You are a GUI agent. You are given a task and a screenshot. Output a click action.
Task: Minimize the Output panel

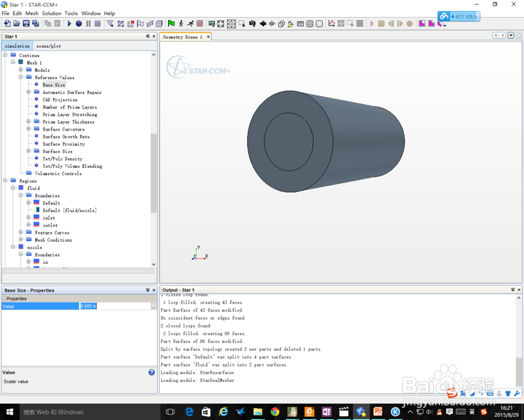coord(513,289)
